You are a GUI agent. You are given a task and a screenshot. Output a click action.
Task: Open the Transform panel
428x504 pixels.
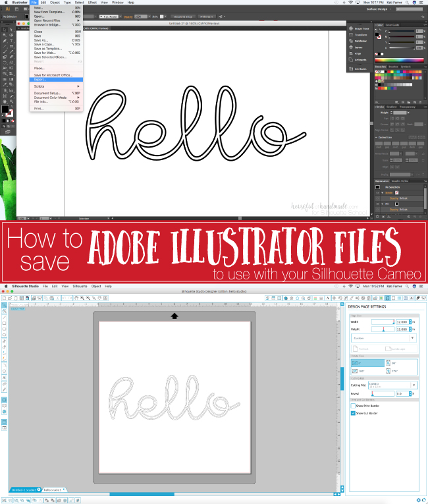pos(360,35)
